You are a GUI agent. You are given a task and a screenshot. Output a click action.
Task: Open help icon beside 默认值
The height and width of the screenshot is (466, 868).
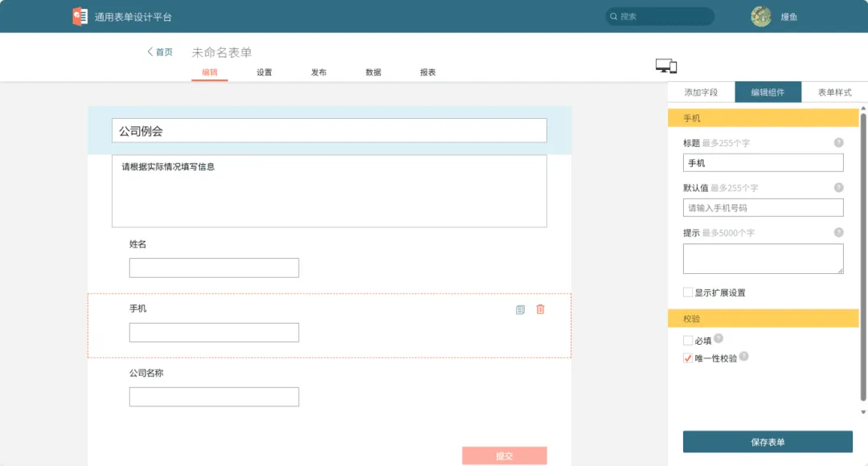(838, 188)
